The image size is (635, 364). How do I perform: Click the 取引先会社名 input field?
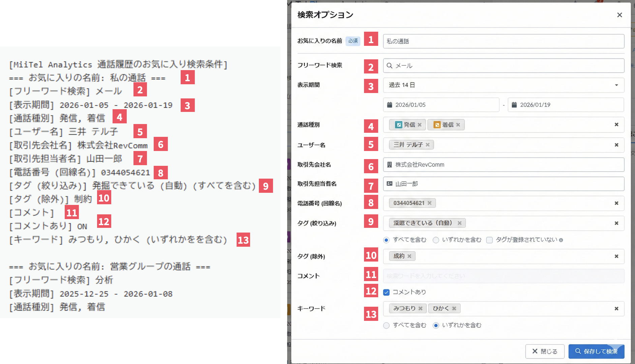tap(504, 165)
